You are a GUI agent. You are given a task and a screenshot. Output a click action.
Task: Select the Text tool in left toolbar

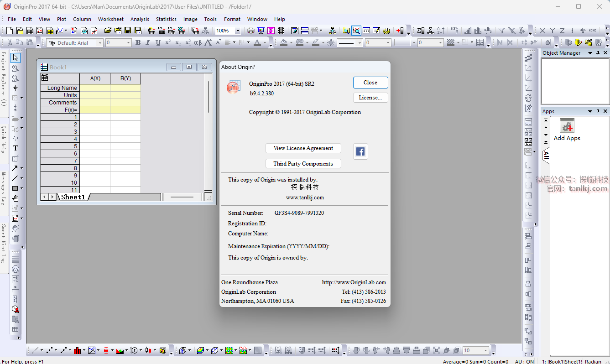[x=16, y=148]
